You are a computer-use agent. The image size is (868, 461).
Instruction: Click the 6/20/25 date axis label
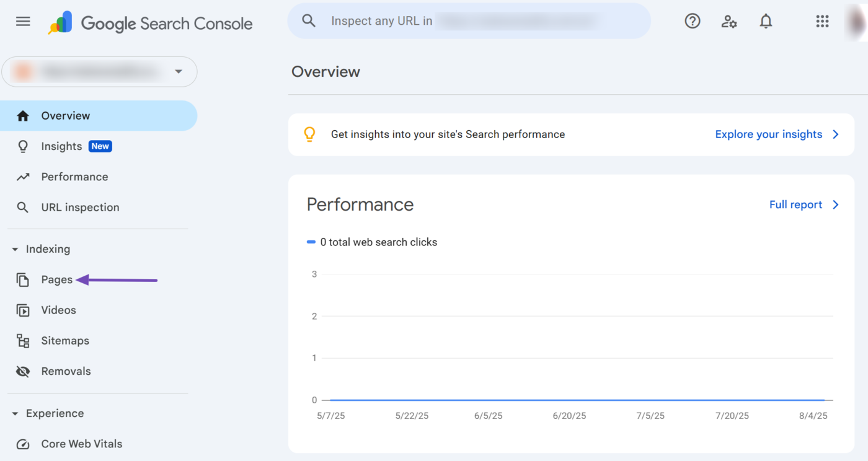tap(569, 416)
